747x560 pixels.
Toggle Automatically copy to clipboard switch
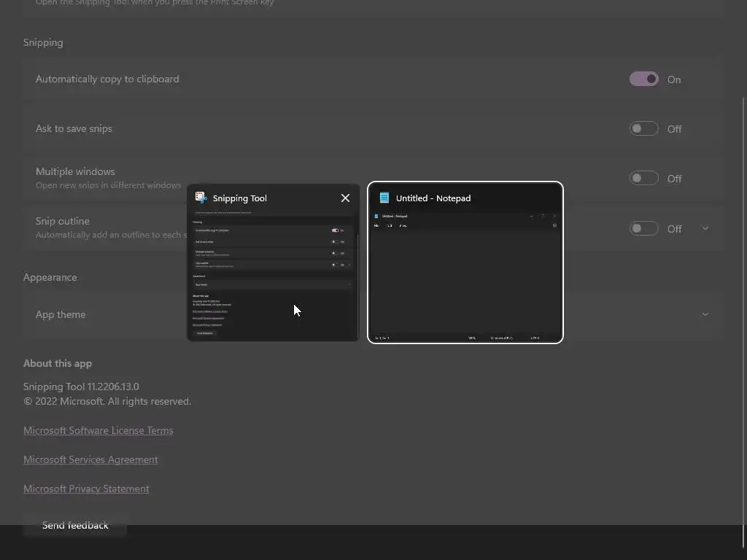[643, 79]
